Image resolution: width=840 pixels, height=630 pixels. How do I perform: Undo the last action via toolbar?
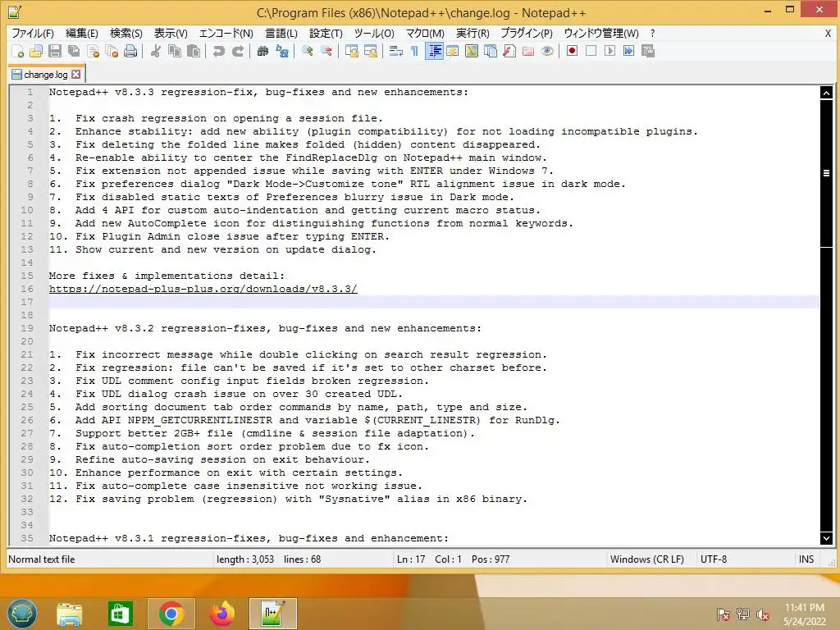coord(218,51)
